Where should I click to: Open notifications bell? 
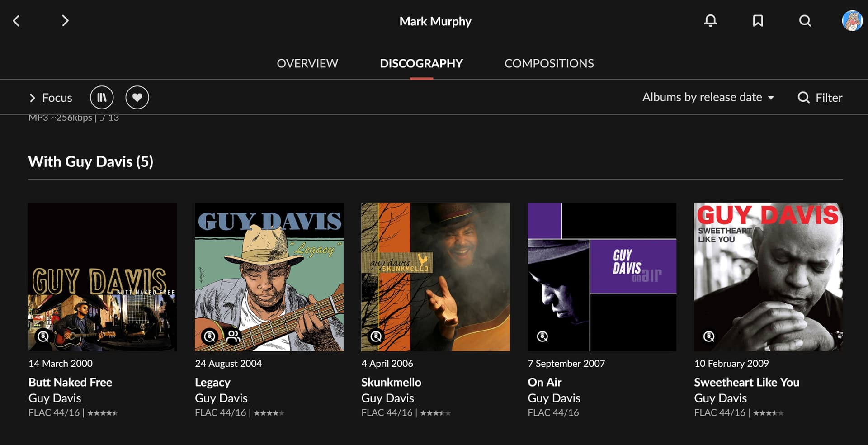click(x=710, y=21)
